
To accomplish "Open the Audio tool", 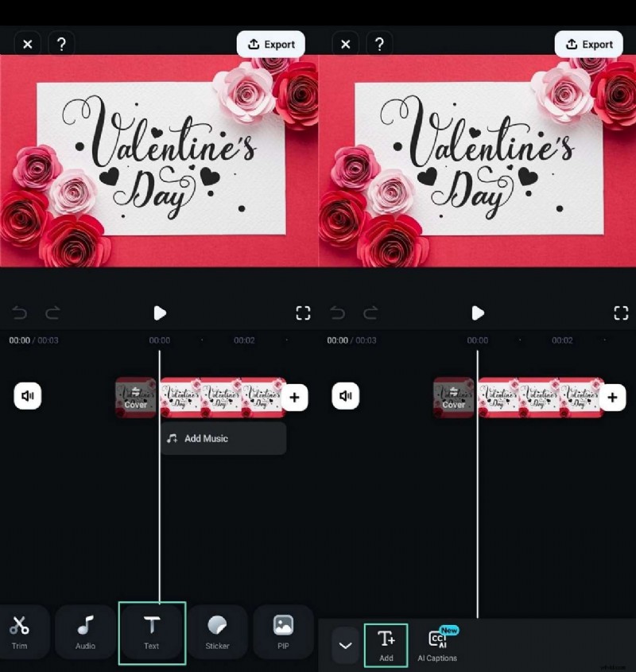I will pos(85,632).
